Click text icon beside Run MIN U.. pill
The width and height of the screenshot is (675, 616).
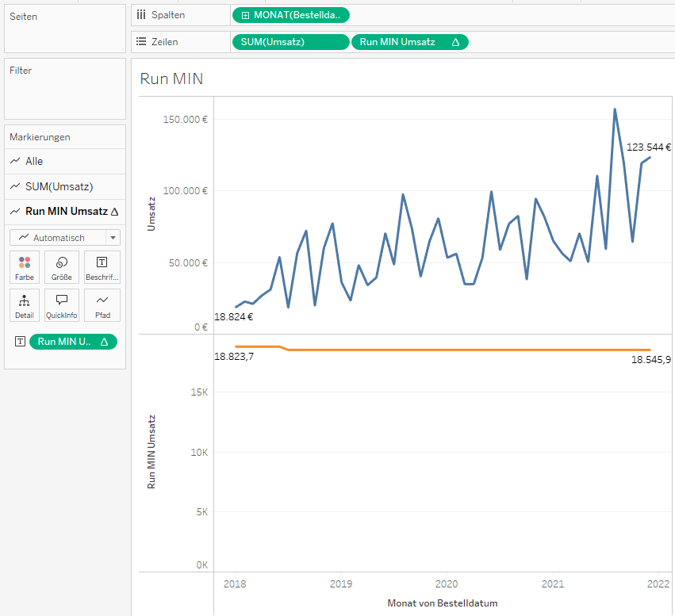point(20,342)
